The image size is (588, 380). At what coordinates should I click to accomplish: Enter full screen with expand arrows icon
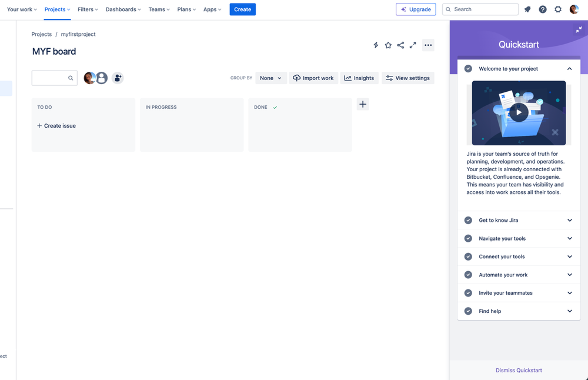413,45
